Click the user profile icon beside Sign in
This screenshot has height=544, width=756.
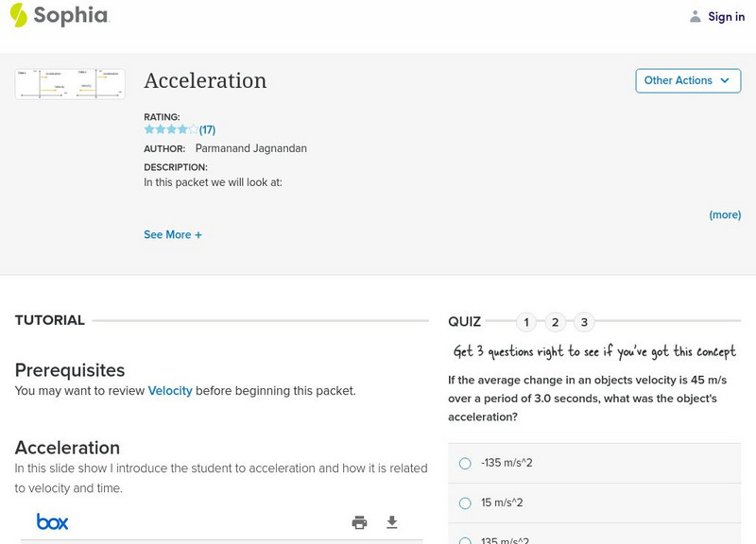[x=696, y=16]
